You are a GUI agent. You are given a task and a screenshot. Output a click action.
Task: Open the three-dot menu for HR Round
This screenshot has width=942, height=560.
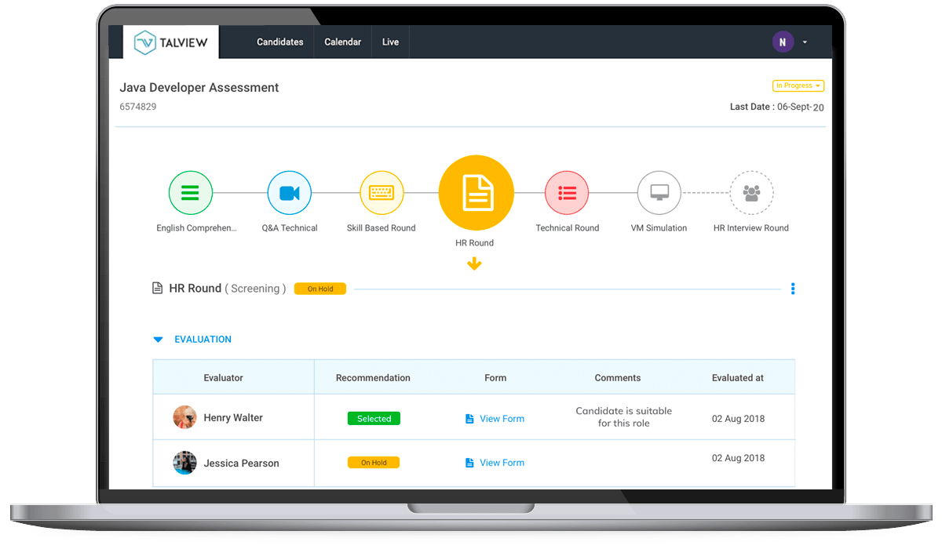(793, 289)
